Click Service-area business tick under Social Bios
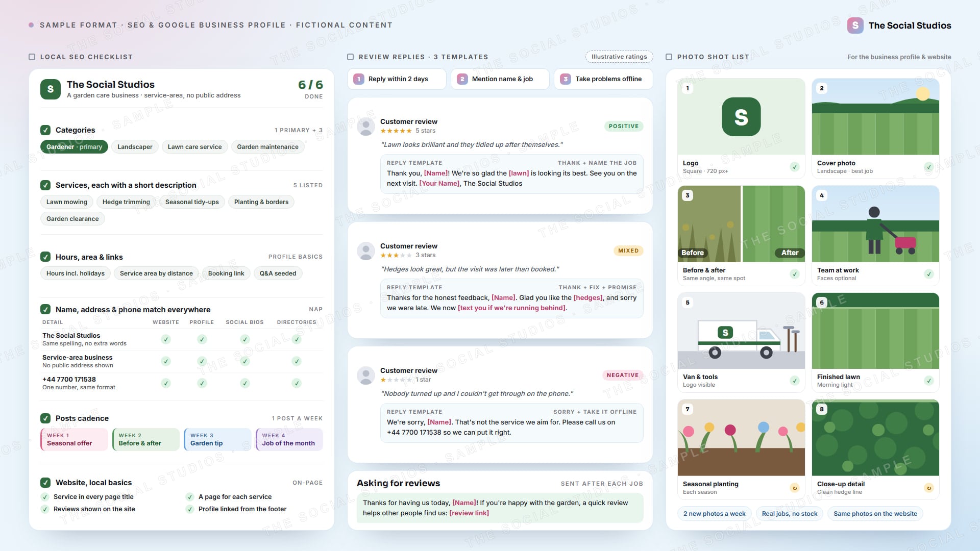980x551 pixels. [245, 361]
